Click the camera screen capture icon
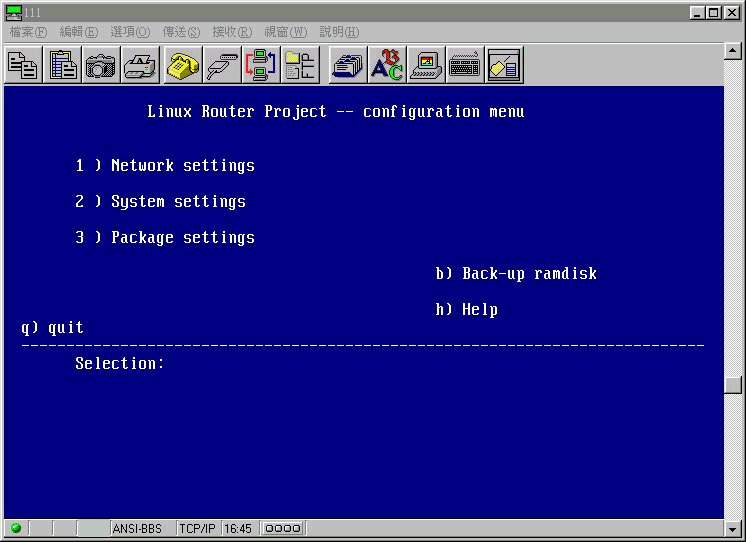Image resolution: width=746 pixels, height=542 pixels. 101,65
